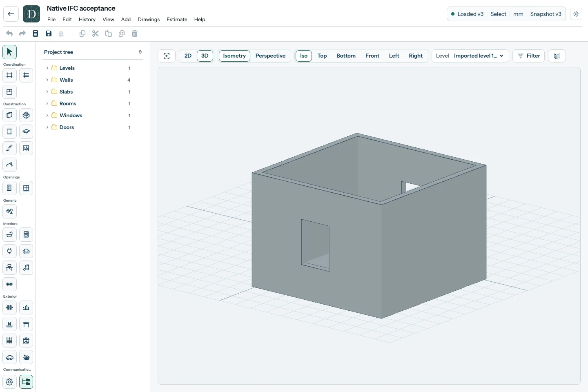Toggle the project tree panel button
588x392 pixels.
coord(26,382)
